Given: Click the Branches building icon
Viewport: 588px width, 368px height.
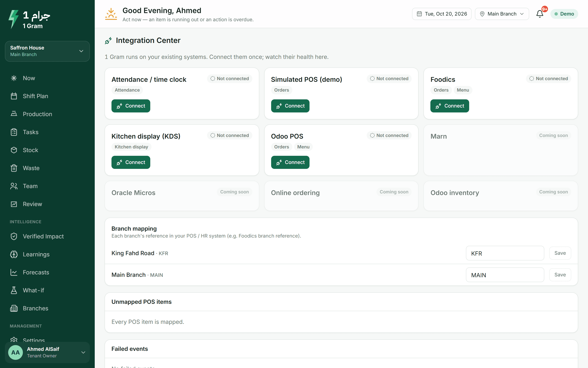Looking at the screenshot, I should 14,308.
